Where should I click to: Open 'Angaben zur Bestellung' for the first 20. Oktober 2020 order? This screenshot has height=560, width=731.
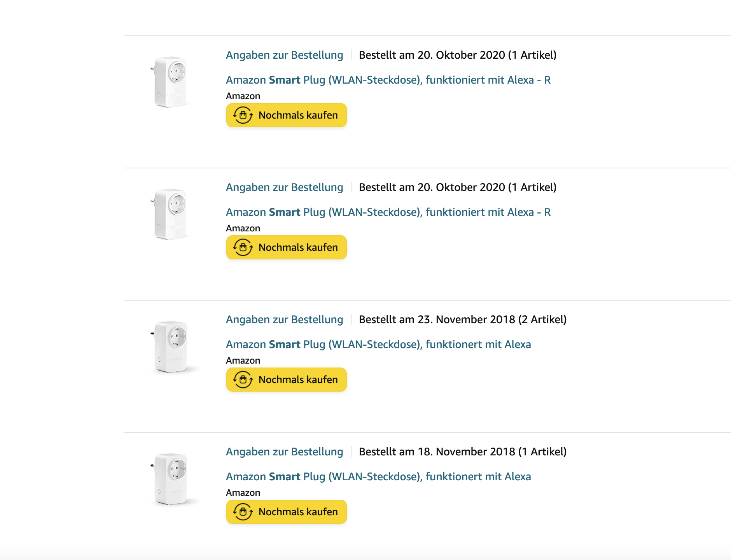(x=284, y=55)
